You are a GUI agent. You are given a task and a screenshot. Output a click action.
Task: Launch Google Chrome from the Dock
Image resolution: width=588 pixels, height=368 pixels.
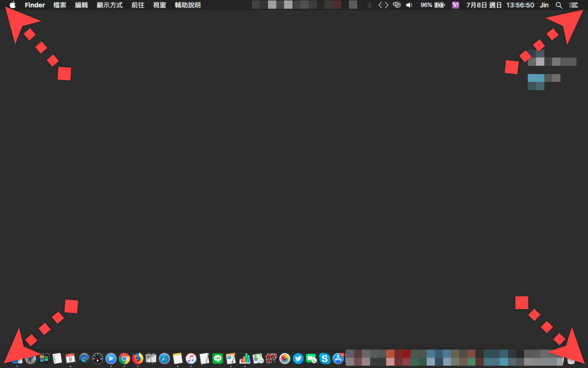(124, 359)
